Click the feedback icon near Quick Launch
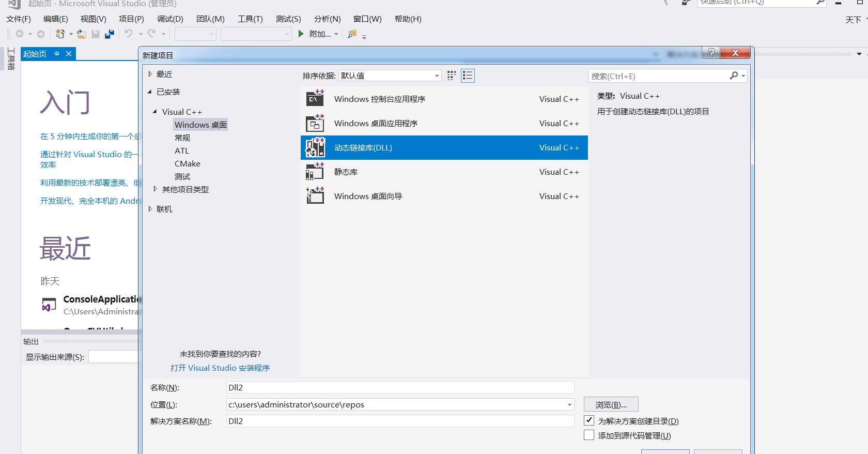 click(685, 3)
